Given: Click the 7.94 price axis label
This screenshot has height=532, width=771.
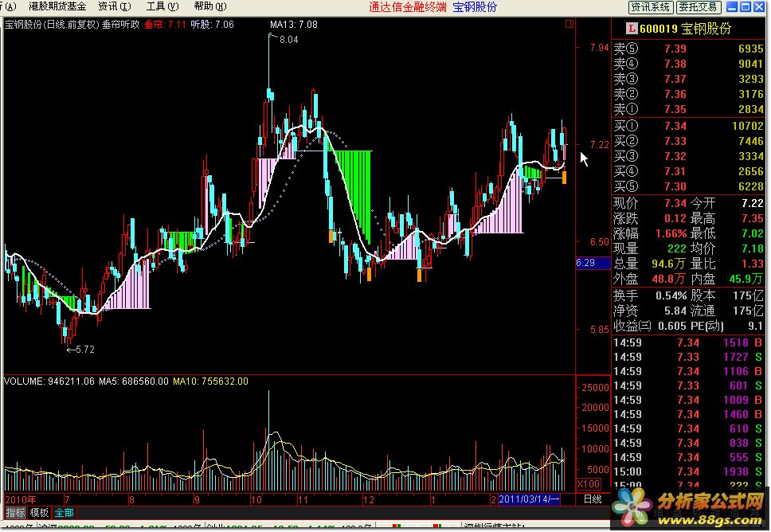Looking at the screenshot, I should click(600, 48).
